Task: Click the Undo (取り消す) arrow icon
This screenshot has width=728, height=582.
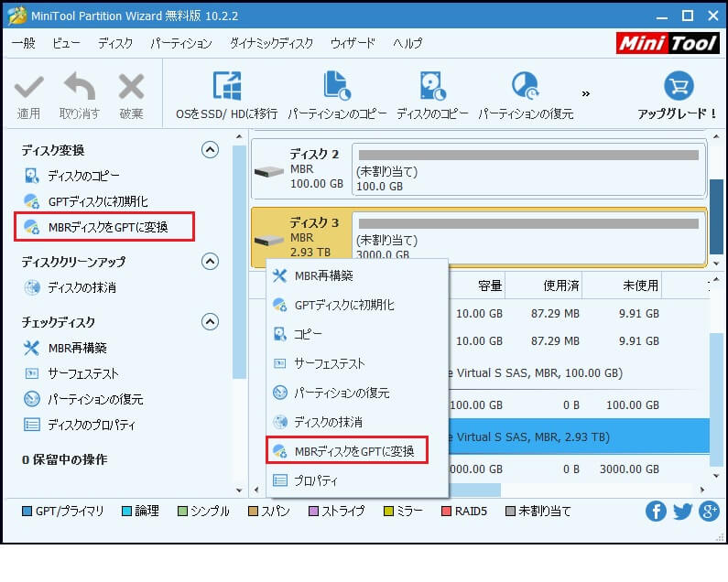Action: (x=80, y=86)
